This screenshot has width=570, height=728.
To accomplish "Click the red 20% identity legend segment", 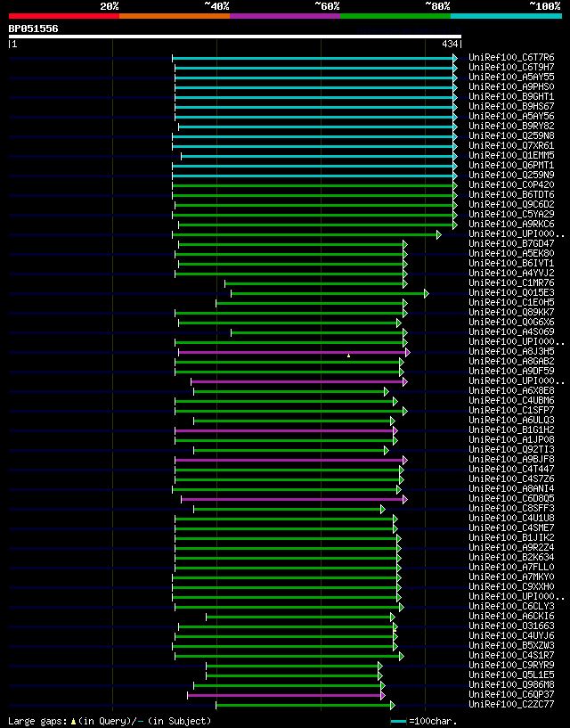I will [x=64, y=16].
